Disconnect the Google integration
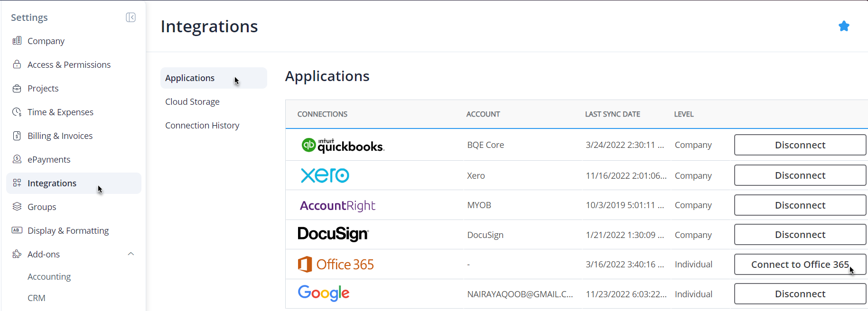Image resolution: width=868 pixels, height=311 pixels. click(800, 294)
